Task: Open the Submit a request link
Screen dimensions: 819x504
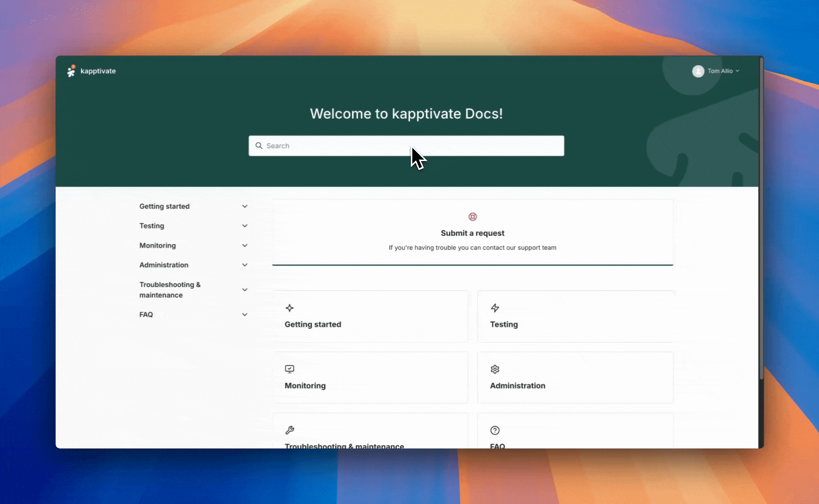Action: 473,233
